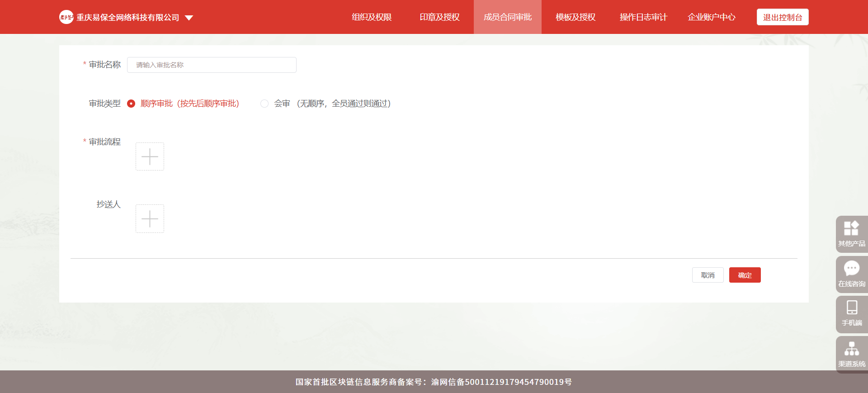
Task: Focus the 审批名称 input field
Action: click(x=212, y=65)
